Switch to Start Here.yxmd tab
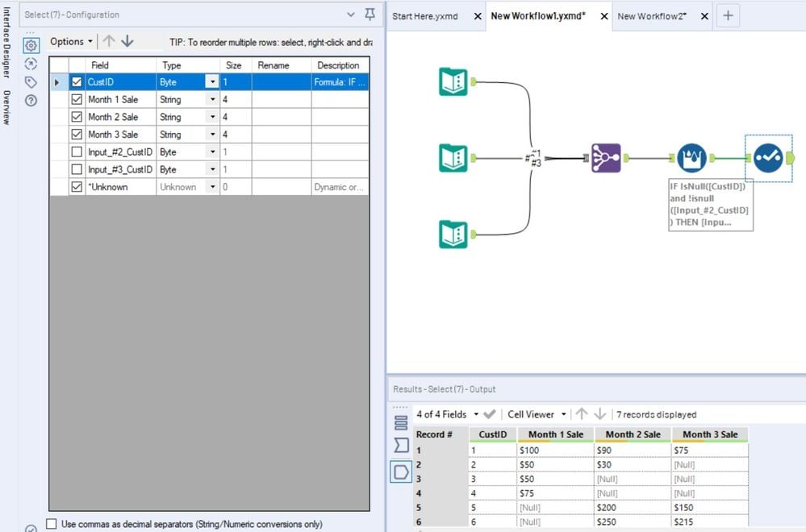This screenshot has width=806, height=532. pos(424,16)
